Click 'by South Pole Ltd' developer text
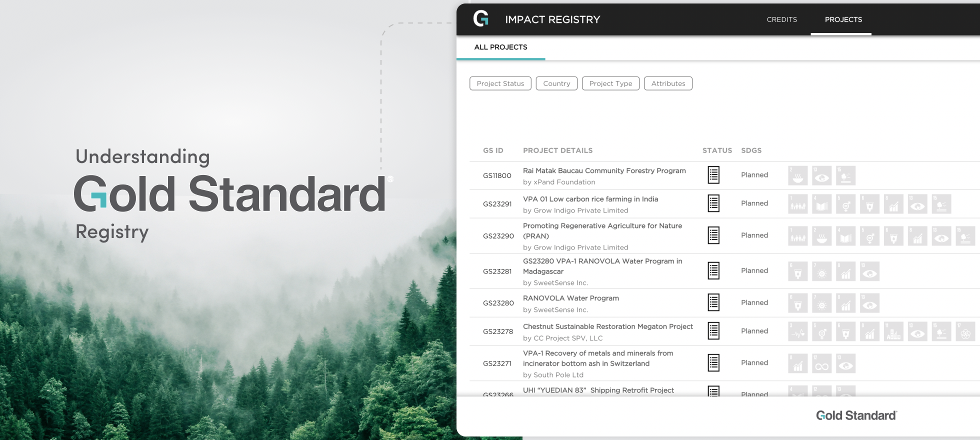This screenshot has height=440, width=980. (553, 374)
